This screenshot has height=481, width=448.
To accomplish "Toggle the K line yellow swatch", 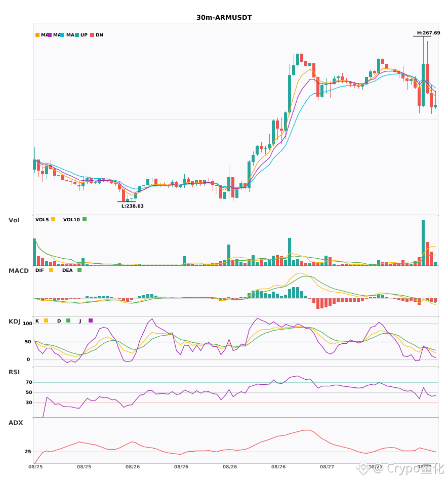I will click(46, 320).
